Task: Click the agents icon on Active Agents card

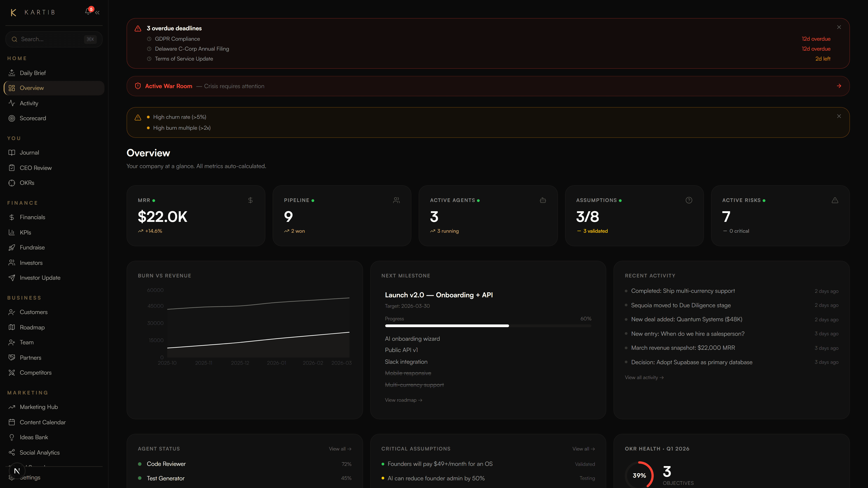Action: (542, 200)
